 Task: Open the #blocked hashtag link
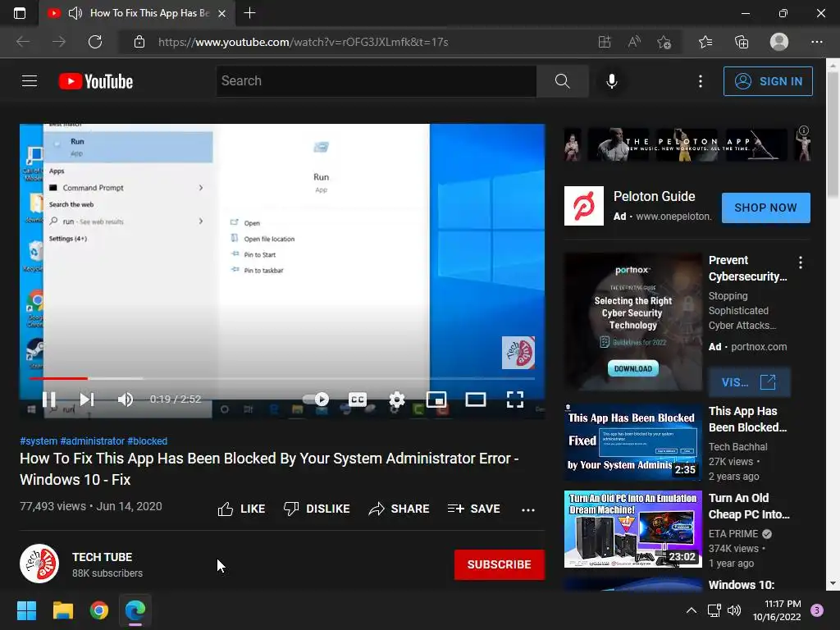click(x=148, y=441)
